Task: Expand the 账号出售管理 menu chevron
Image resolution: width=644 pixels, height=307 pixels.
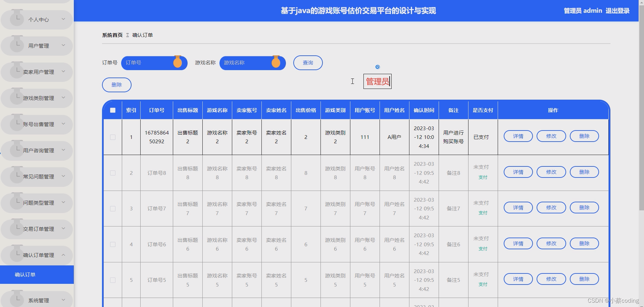Action: (x=63, y=124)
